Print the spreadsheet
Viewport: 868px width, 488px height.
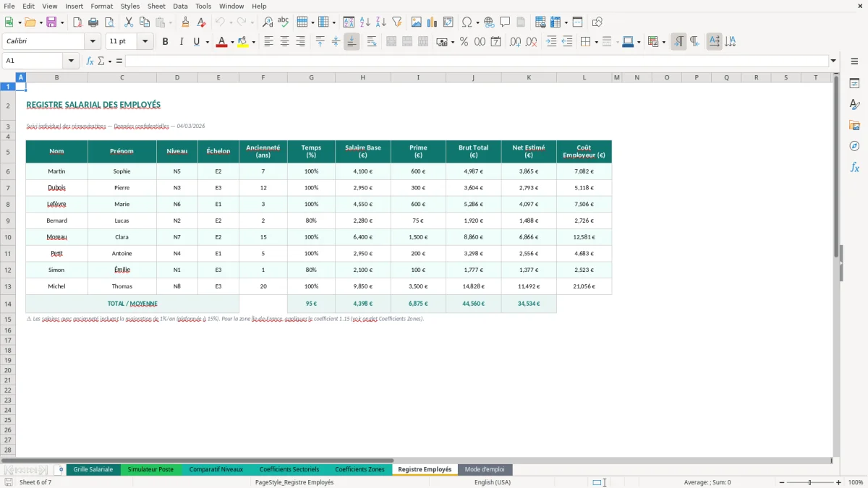(93, 22)
